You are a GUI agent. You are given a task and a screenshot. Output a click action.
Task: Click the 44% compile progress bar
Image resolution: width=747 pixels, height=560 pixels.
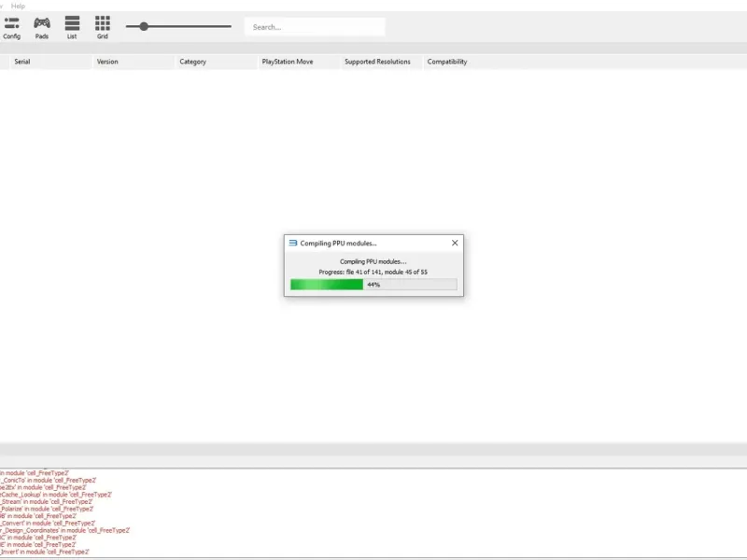[x=373, y=285]
